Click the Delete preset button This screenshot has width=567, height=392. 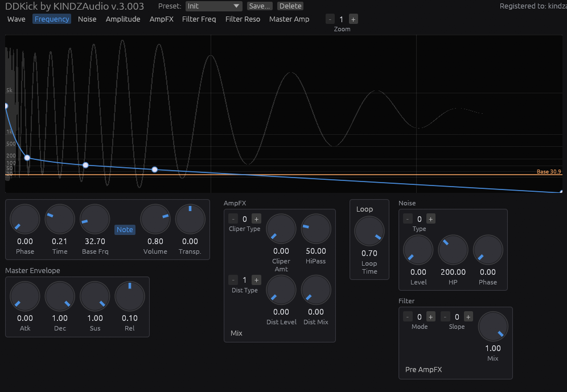point(290,6)
